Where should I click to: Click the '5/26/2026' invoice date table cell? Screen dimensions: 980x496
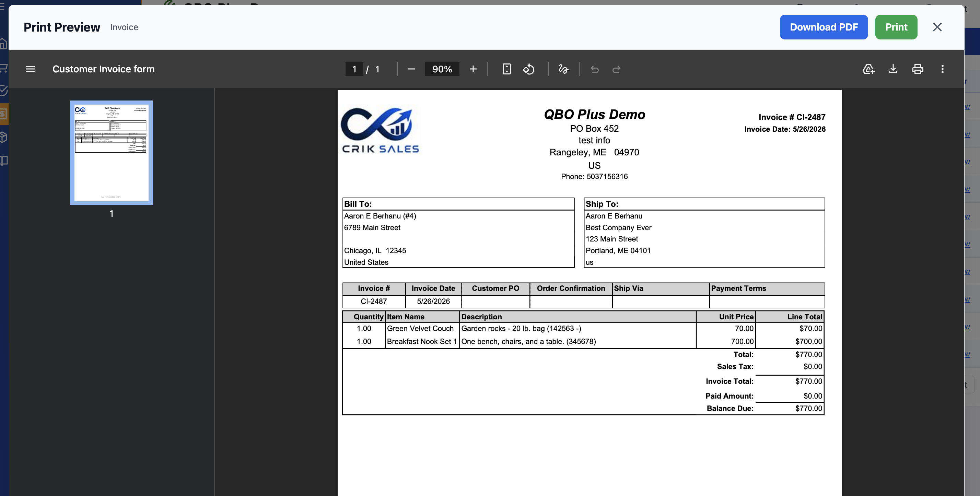(x=433, y=301)
